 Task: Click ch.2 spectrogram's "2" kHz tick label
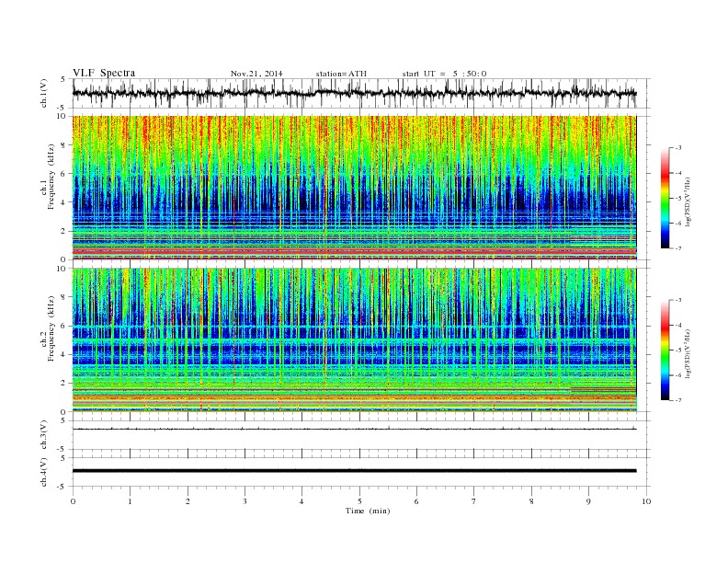click(x=63, y=384)
